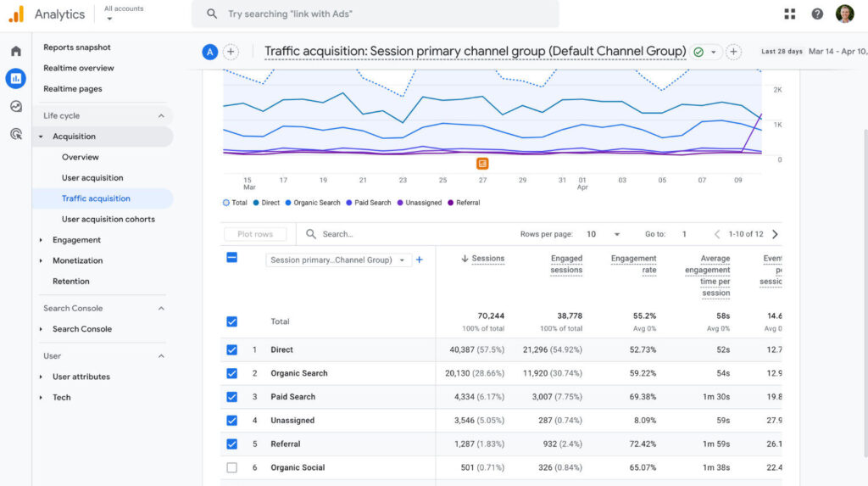Uncheck the Referral row checkbox

tap(232, 444)
